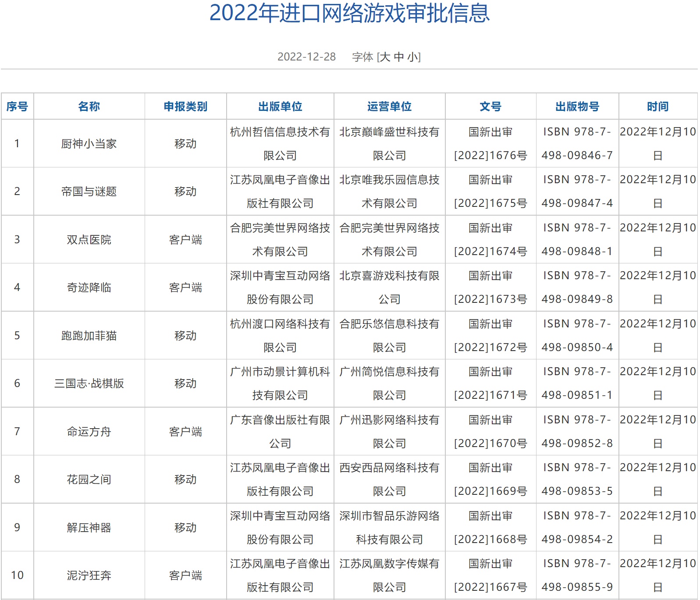Click publisher 杭州渡口网络科技有限公司

280,336
